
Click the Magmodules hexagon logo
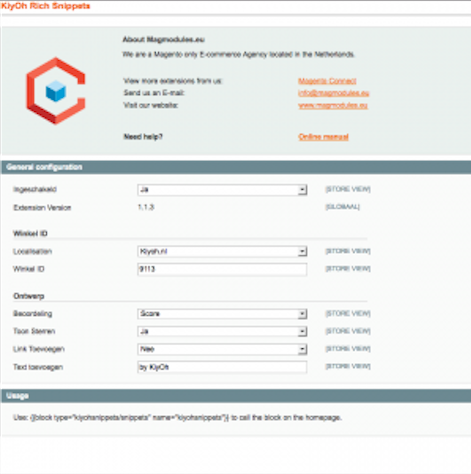click(56, 91)
